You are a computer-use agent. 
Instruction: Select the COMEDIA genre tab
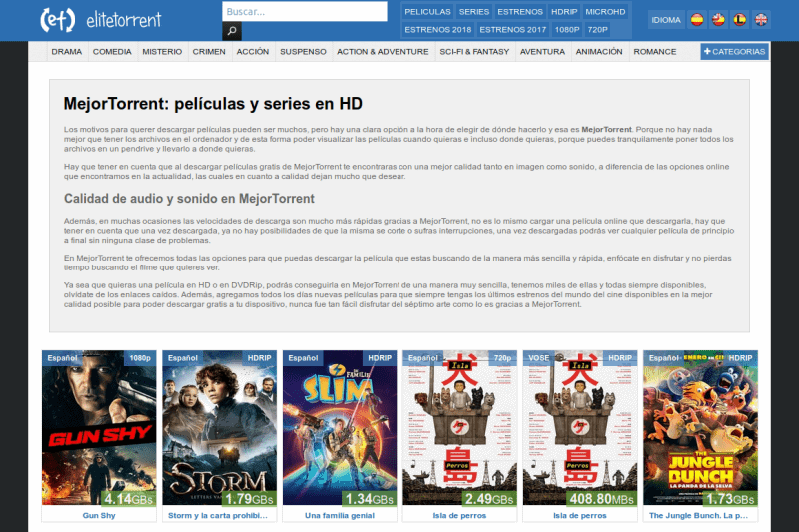point(112,52)
